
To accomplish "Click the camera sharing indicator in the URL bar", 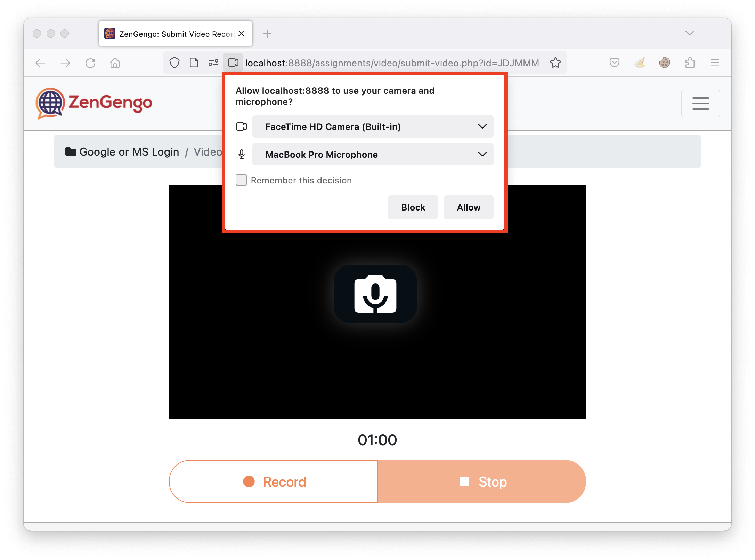I will pos(233,63).
